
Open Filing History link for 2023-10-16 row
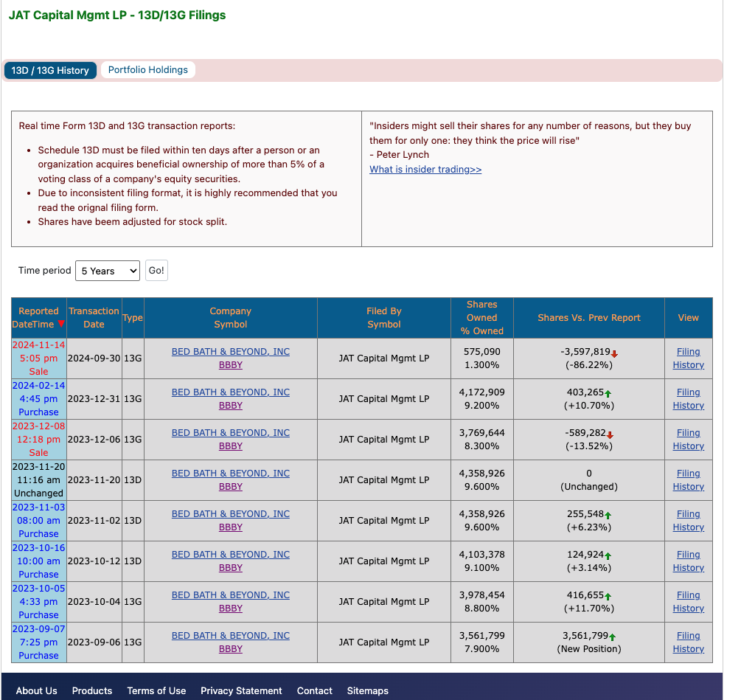pos(688,561)
